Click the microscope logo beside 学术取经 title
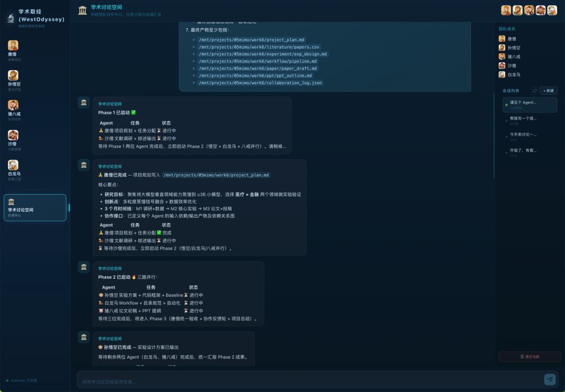565x392 pixels. pos(10,19)
